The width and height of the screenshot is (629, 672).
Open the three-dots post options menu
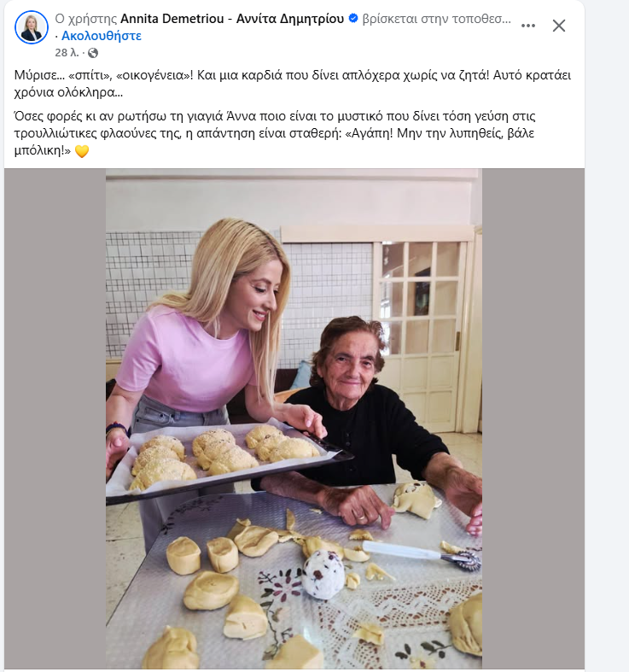tap(528, 26)
